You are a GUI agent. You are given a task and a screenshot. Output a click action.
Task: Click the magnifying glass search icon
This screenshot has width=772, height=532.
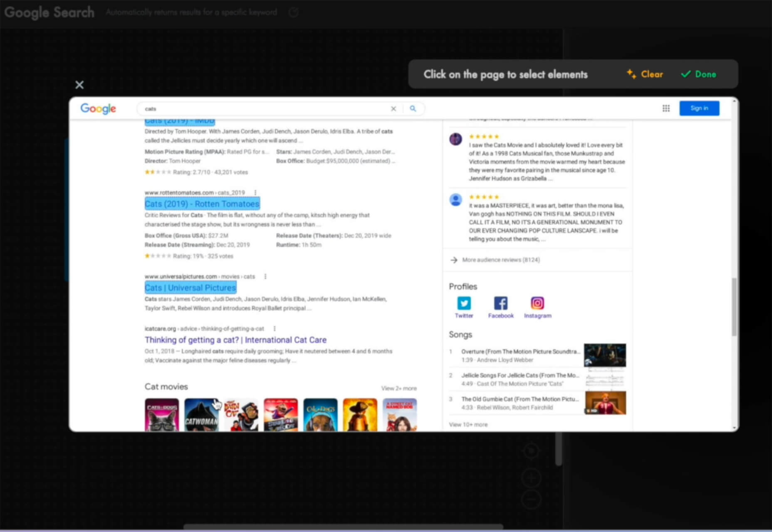pos(413,108)
